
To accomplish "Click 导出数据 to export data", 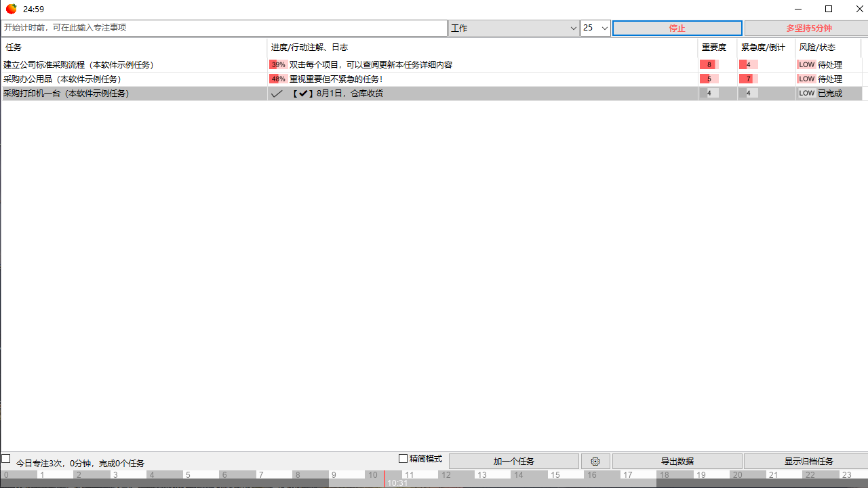I will pos(677,461).
